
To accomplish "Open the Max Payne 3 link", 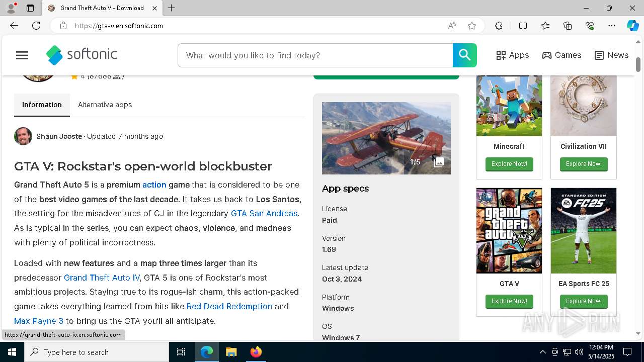I will pyautogui.click(x=39, y=321).
